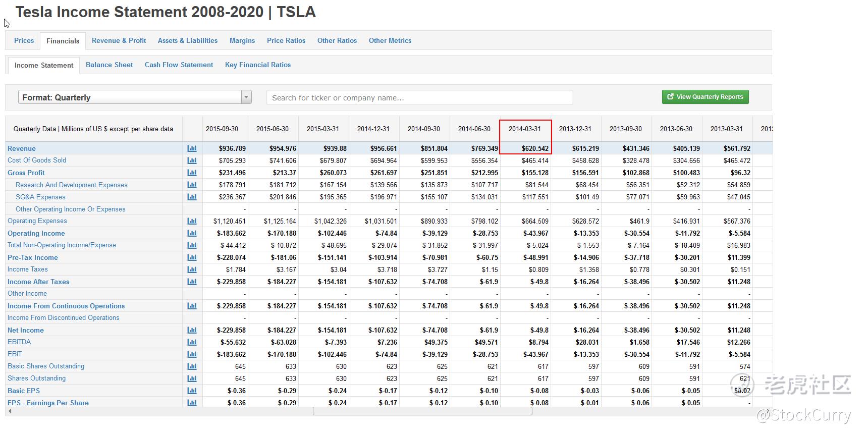This screenshot has width=868, height=435.
Task: Open chart icon for Income From Continuous Operations
Action: coord(192,306)
